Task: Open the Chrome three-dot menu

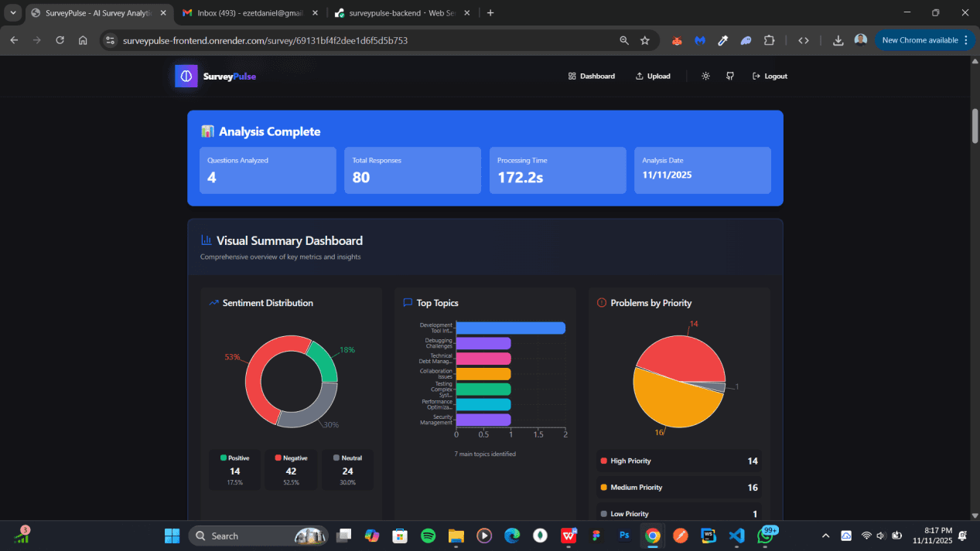Action: (x=966, y=40)
